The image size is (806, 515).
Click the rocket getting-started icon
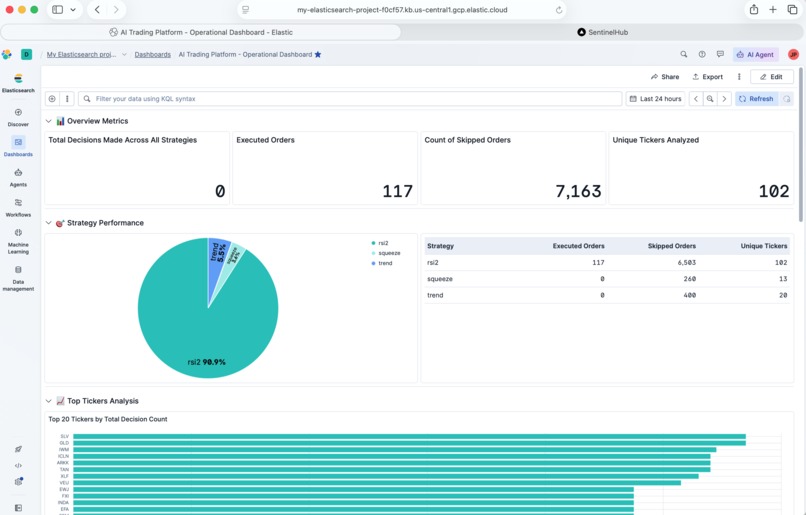pyautogui.click(x=18, y=449)
